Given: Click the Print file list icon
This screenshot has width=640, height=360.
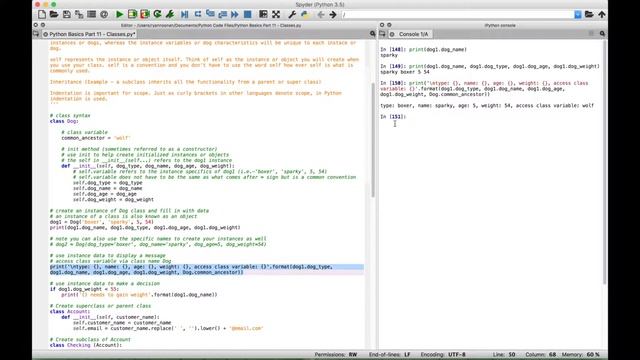Looking at the screenshot, I should pos(91,14).
